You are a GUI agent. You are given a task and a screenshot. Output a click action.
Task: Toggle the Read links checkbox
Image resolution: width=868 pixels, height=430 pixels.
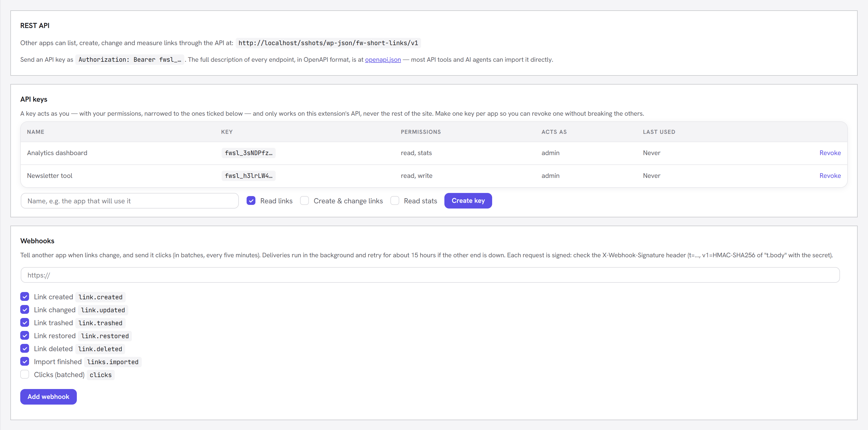tap(251, 201)
